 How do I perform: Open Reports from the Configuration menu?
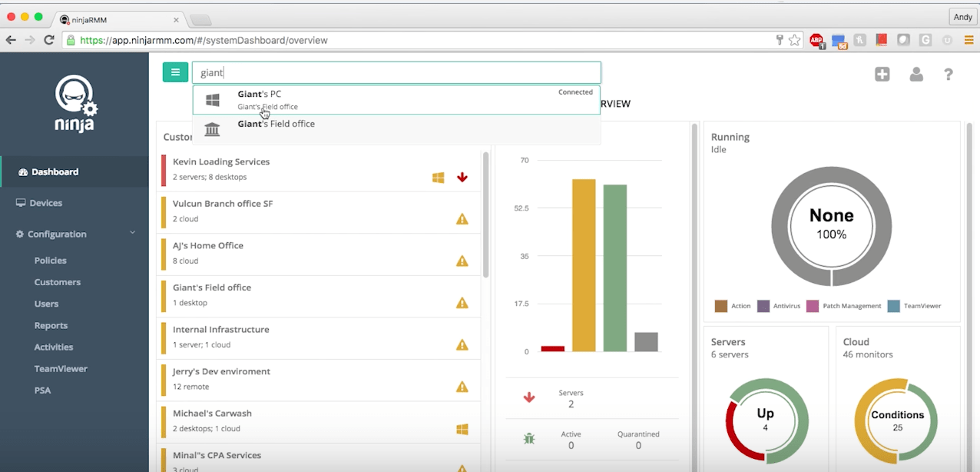(51, 325)
